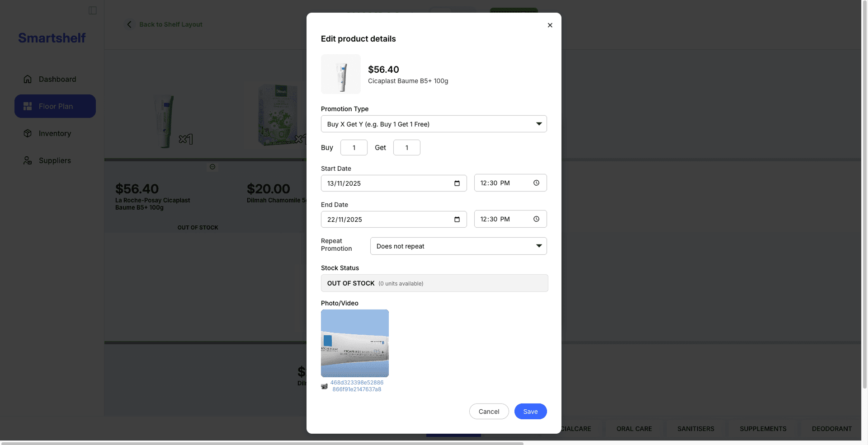Open the End Date clock picker icon

coord(536,219)
